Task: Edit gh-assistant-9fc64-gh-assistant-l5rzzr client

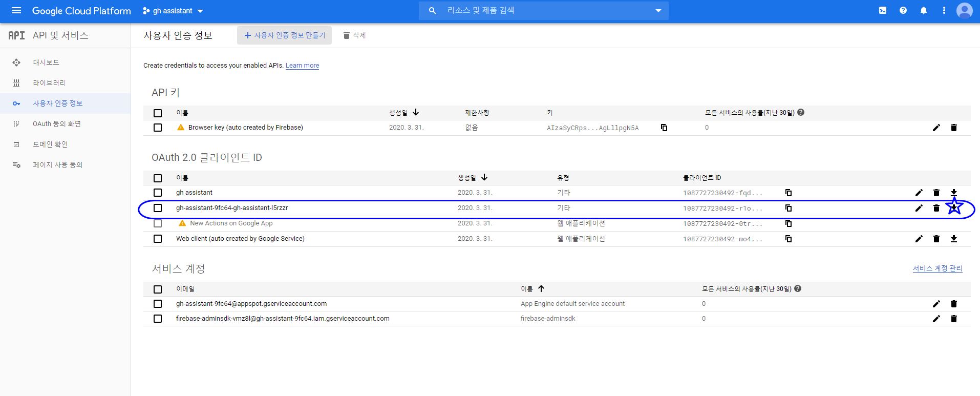Action: click(919, 208)
